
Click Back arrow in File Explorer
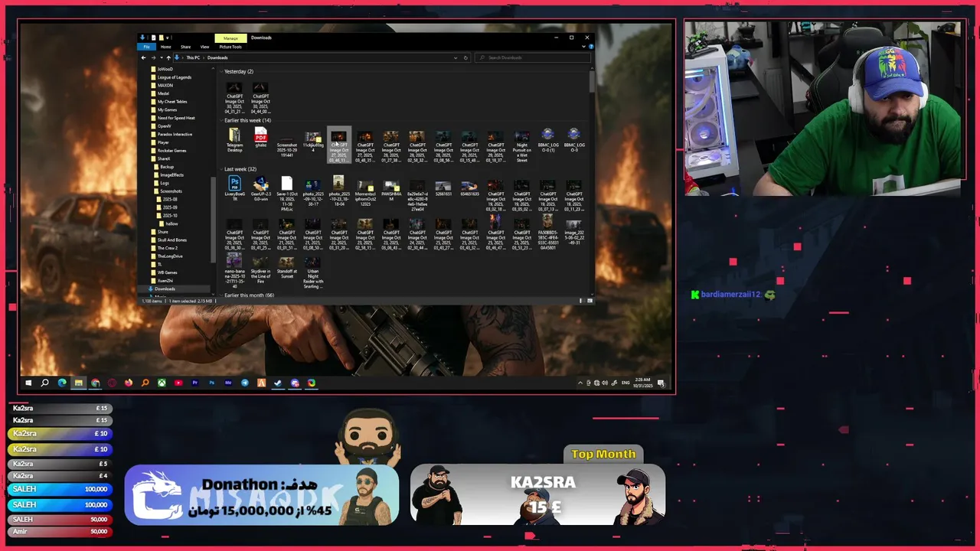(x=143, y=57)
